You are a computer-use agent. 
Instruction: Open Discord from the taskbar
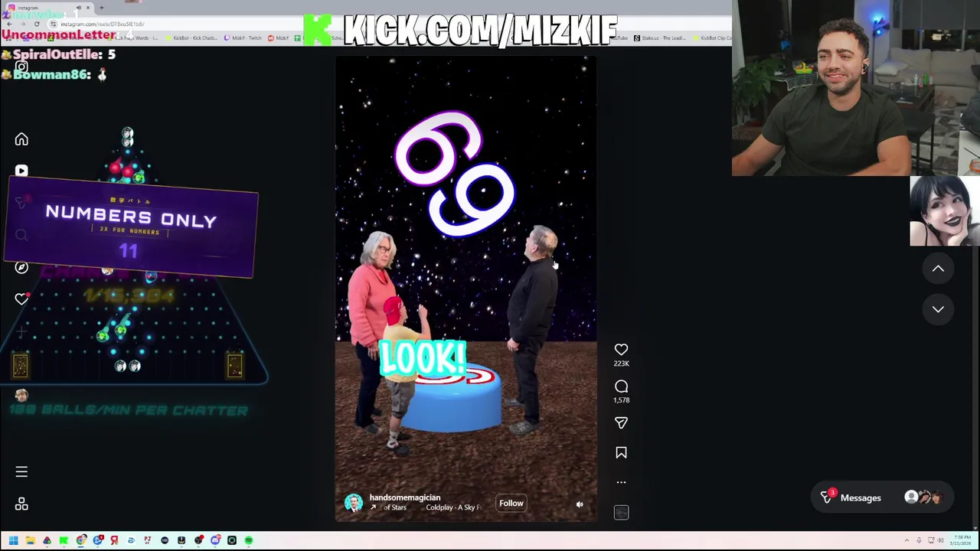215,540
